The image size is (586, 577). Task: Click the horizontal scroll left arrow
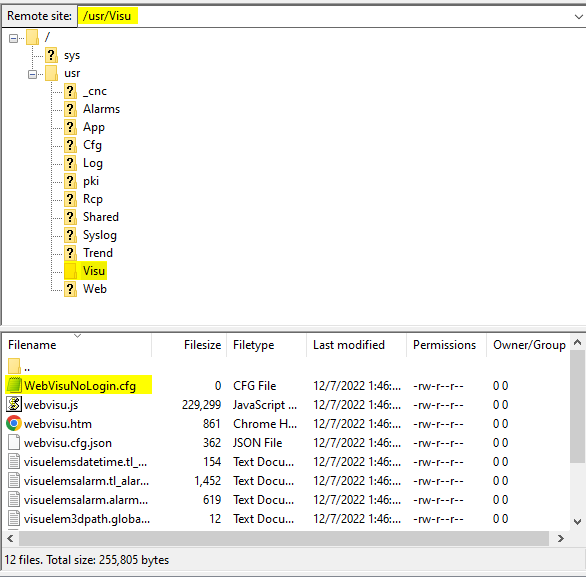10,539
